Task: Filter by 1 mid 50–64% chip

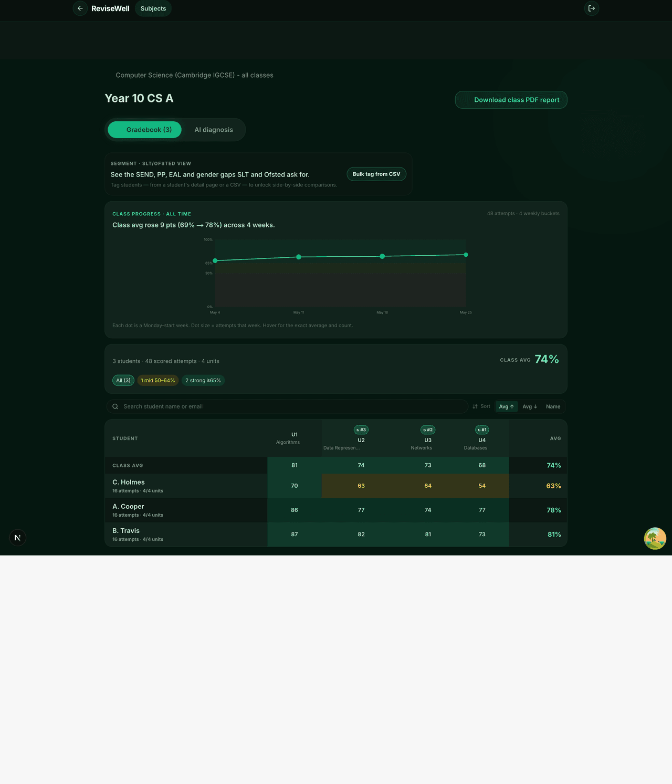Action: point(158,380)
